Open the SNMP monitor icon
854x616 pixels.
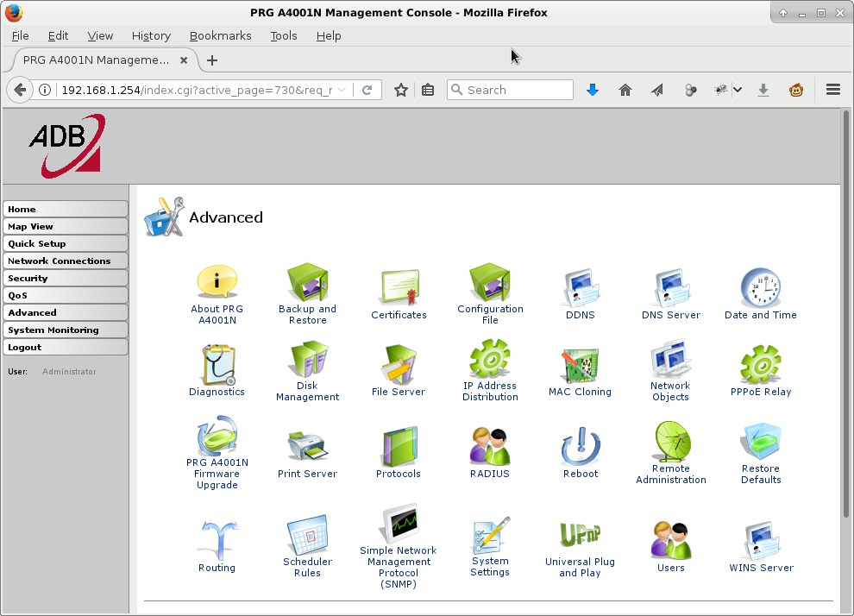399,524
